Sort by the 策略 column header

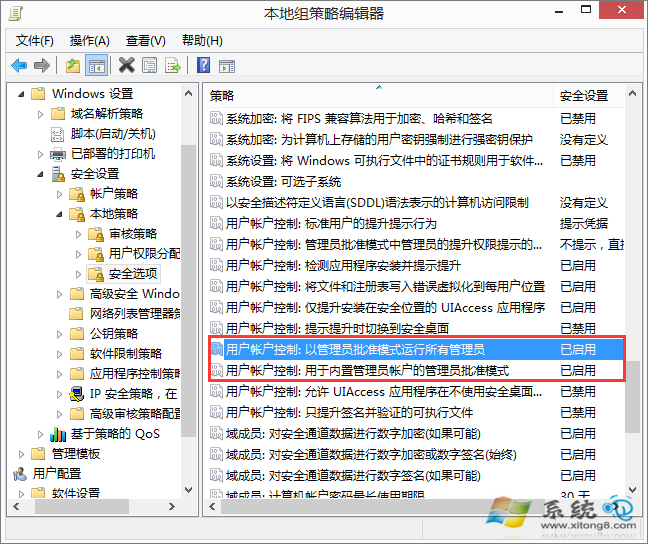point(378,96)
